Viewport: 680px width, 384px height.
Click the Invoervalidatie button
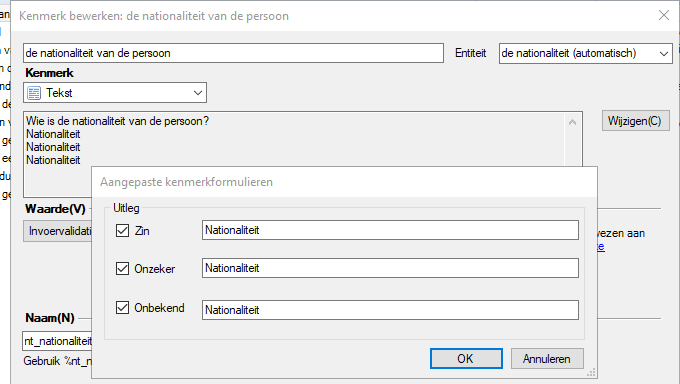(58, 231)
